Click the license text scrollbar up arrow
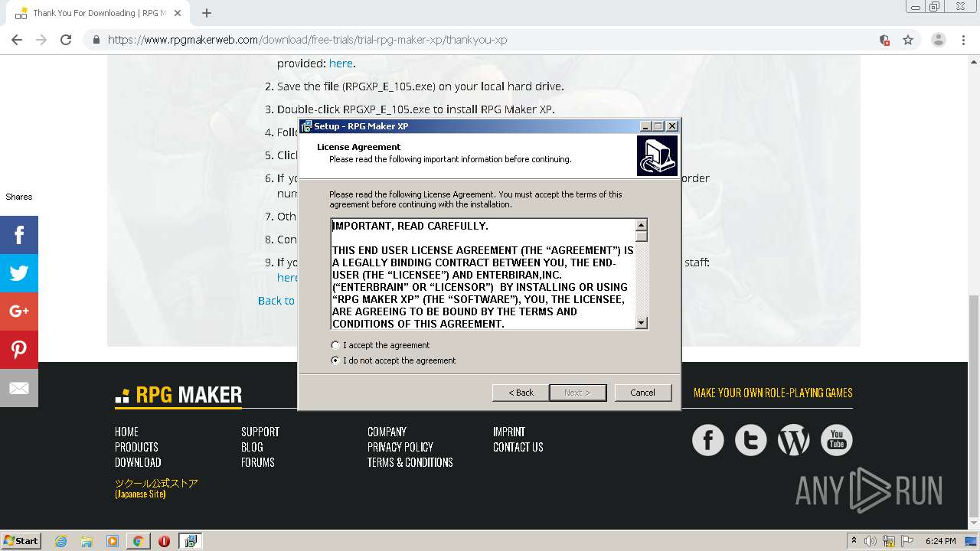The height and width of the screenshot is (551, 980). (642, 225)
